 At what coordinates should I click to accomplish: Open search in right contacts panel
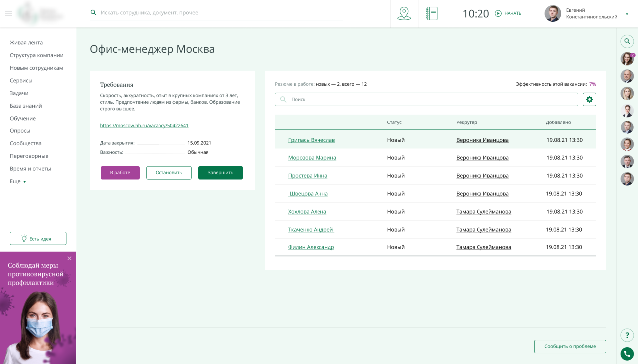click(627, 41)
